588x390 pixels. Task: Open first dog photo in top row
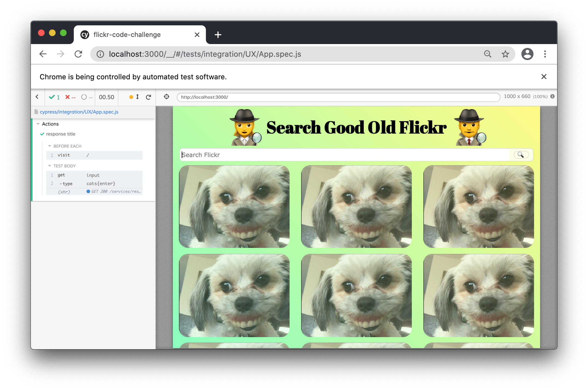234,207
